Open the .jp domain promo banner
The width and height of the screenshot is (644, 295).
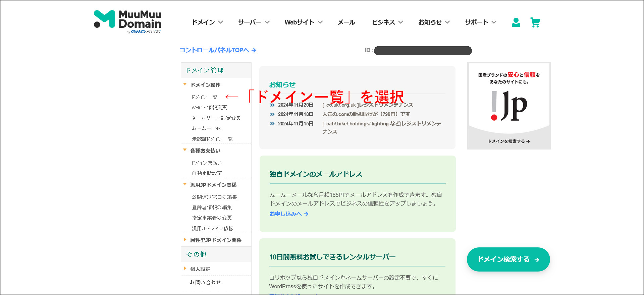tap(509, 106)
